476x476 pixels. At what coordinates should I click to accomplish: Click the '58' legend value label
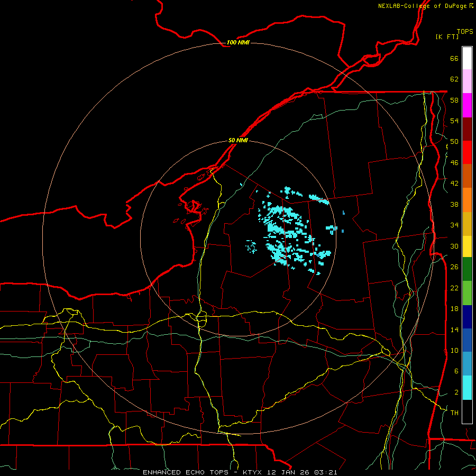[x=454, y=100]
